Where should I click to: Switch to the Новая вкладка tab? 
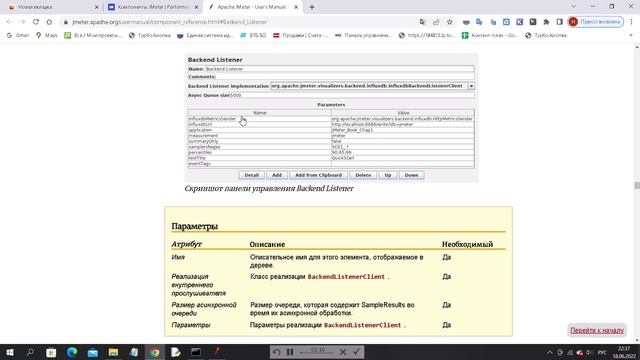(52, 7)
